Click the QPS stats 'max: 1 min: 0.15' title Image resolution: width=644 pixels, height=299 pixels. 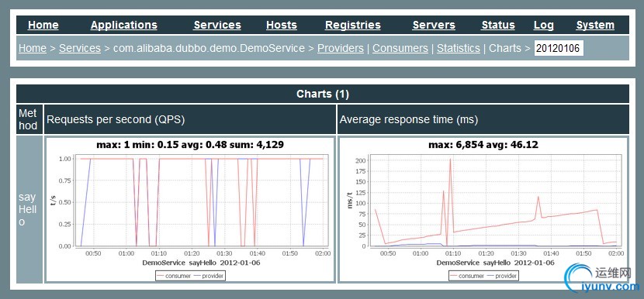pos(190,144)
